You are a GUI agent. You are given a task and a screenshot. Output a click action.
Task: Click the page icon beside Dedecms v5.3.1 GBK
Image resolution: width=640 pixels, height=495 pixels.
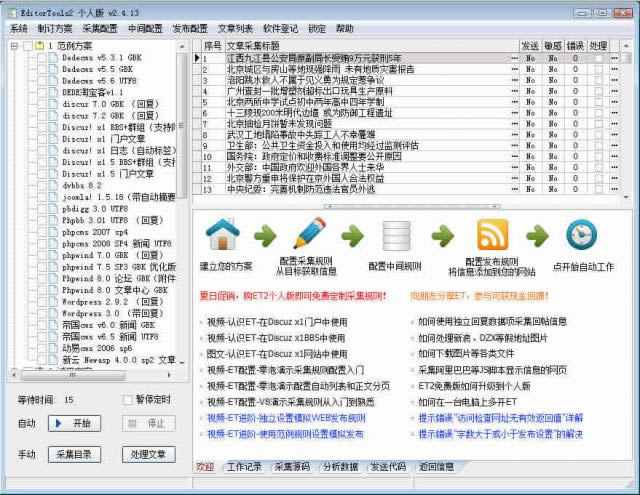point(53,58)
